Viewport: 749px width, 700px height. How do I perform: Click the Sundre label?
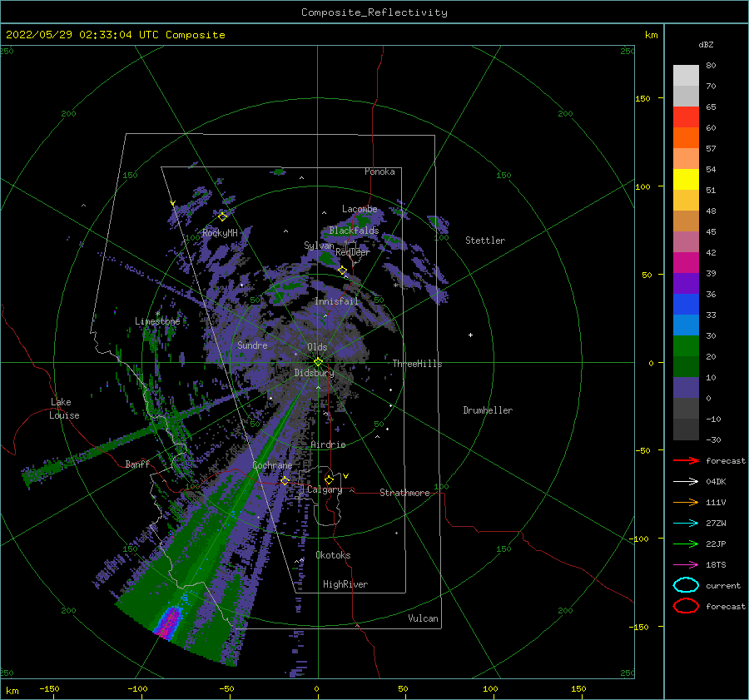[x=252, y=345]
